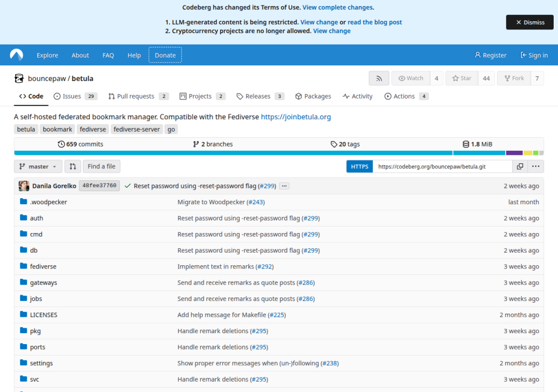This screenshot has width=558, height=392.
Task: Select the fediverse-server topic tag
Action: [x=137, y=130]
